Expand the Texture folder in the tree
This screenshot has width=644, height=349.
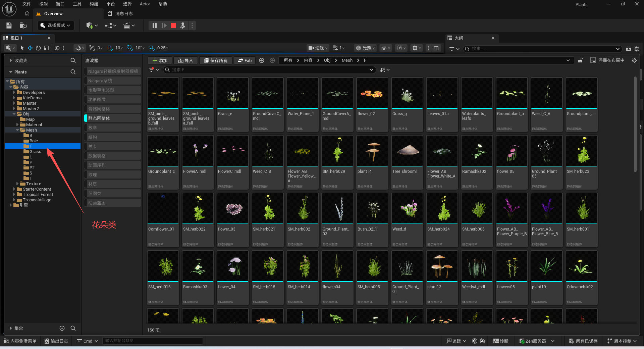coord(17,184)
